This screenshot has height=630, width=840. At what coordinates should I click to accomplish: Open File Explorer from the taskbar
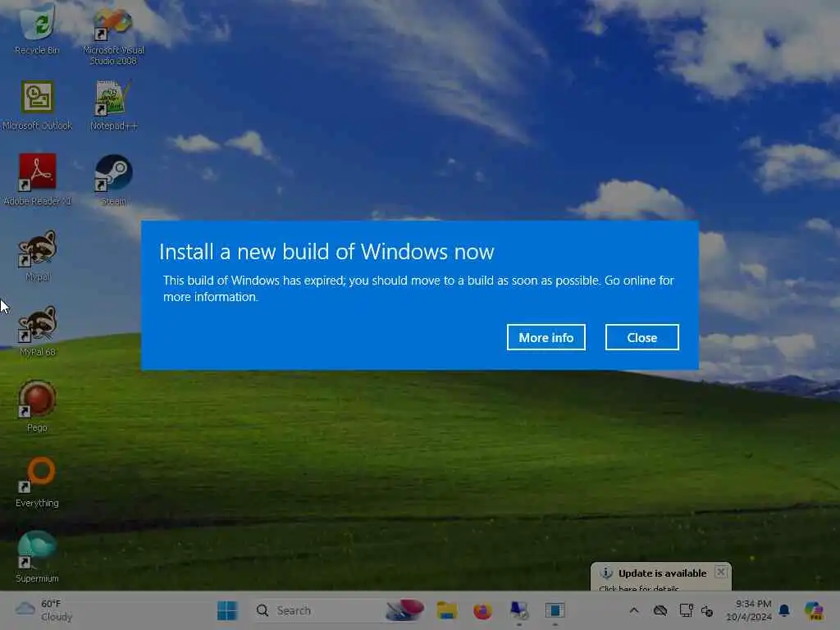[447, 610]
